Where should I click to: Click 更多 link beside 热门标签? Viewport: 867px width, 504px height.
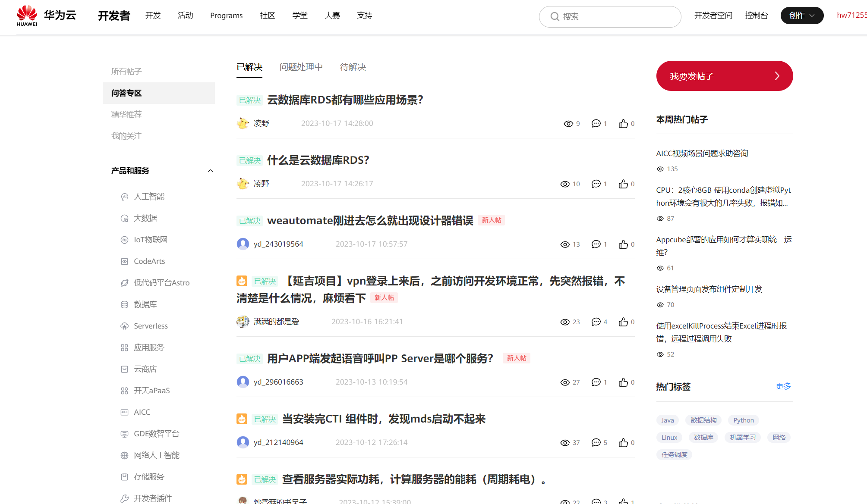[x=783, y=386]
